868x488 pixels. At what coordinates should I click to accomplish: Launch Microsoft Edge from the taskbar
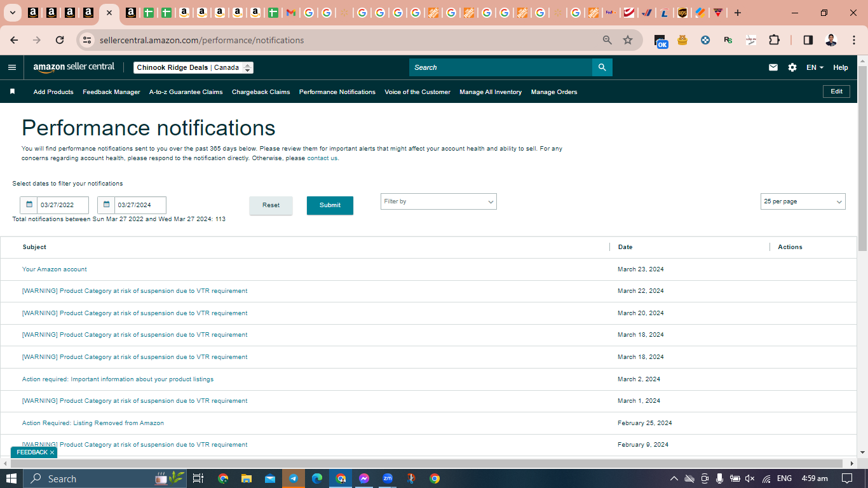click(x=317, y=478)
